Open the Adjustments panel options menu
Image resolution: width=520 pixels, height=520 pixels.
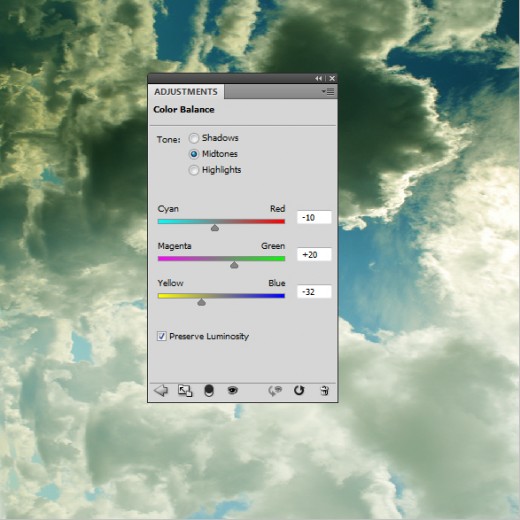click(328, 92)
